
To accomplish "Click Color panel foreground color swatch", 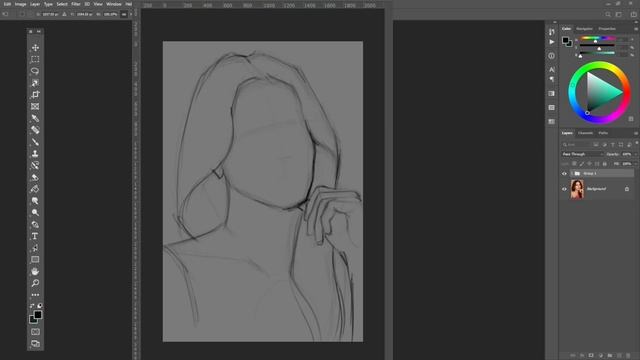I will click(565, 40).
